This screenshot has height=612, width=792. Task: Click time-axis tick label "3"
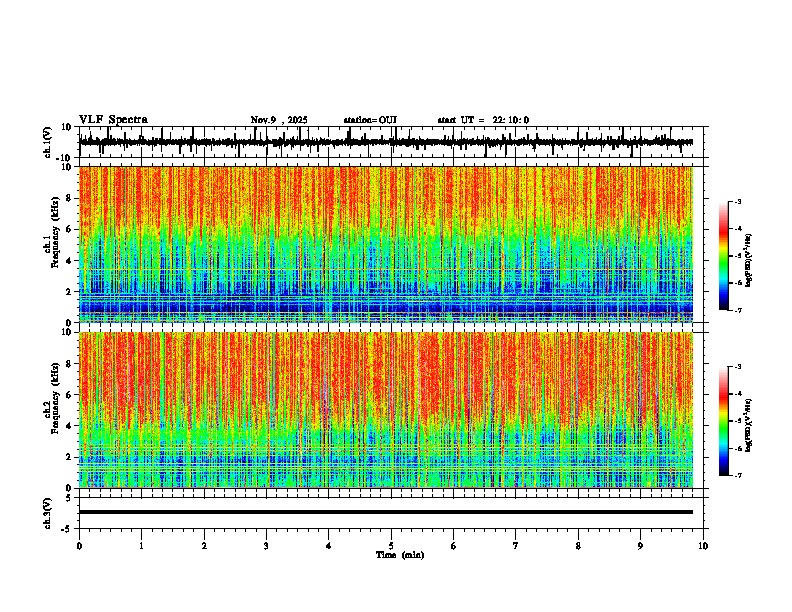(x=266, y=546)
